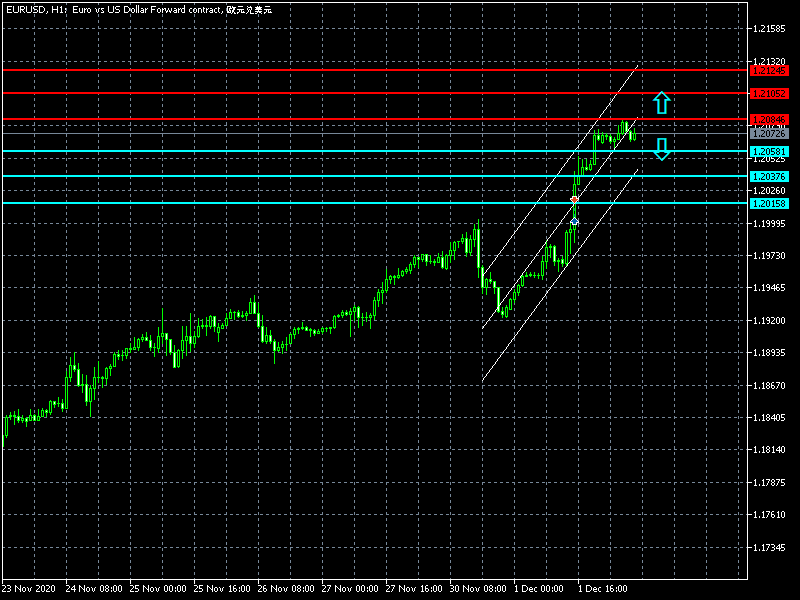The image size is (800, 600).
Task: Click the 25 Nov 16:00 time axis label
Action: (x=221, y=589)
